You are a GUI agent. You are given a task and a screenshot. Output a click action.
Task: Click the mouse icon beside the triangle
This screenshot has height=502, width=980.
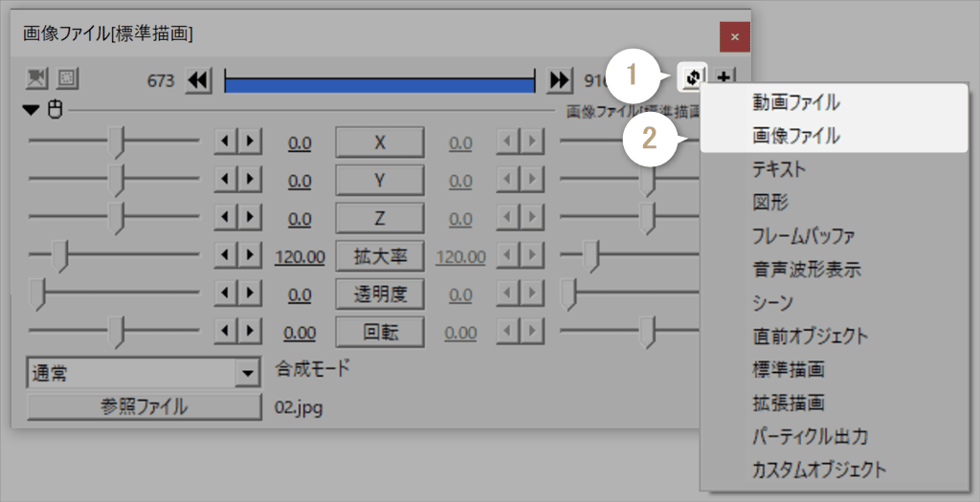pyautogui.click(x=55, y=110)
